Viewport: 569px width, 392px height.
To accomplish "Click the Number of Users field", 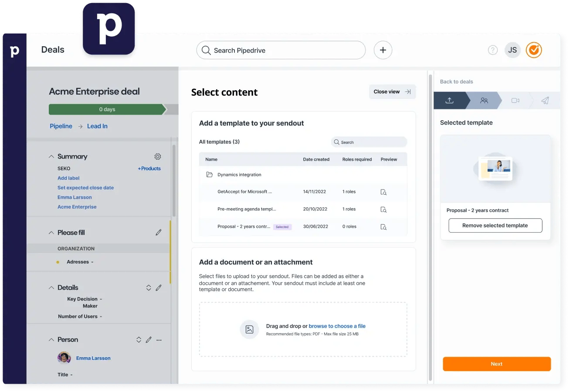I will pyautogui.click(x=80, y=316).
